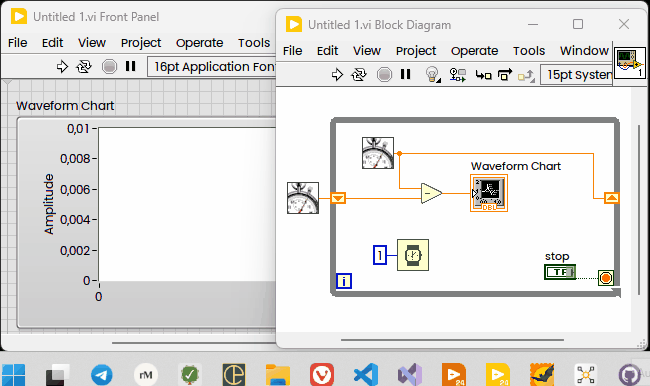Pause execution in Block Diagram toolbar

[405, 74]
